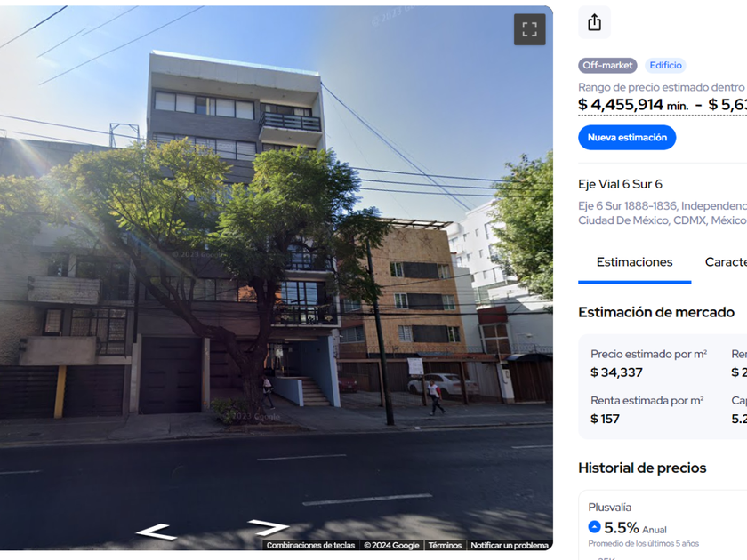Click the Eje Vial 6 Sur 6 title
The image size is (747, 560).
[620, 184]
